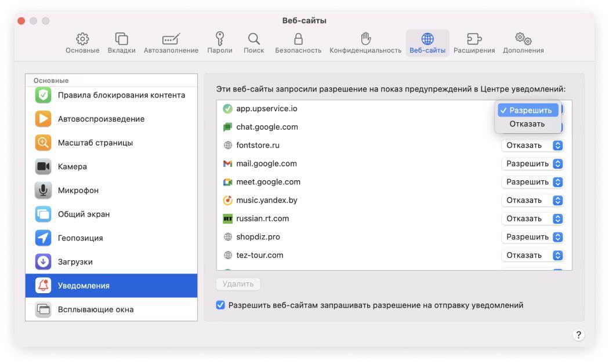Select the chat.google.com row

394,127
